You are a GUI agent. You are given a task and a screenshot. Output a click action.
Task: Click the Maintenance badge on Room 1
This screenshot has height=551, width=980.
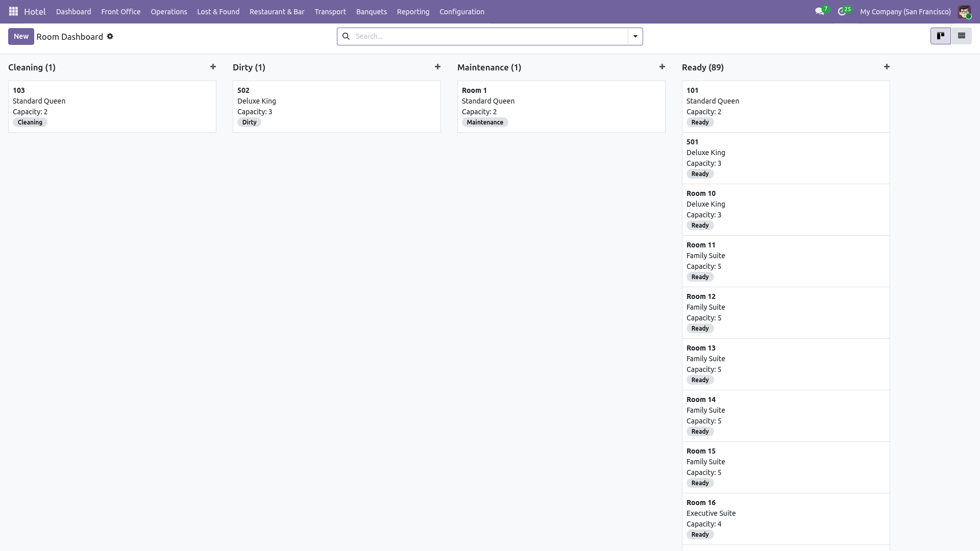(485, 122)
